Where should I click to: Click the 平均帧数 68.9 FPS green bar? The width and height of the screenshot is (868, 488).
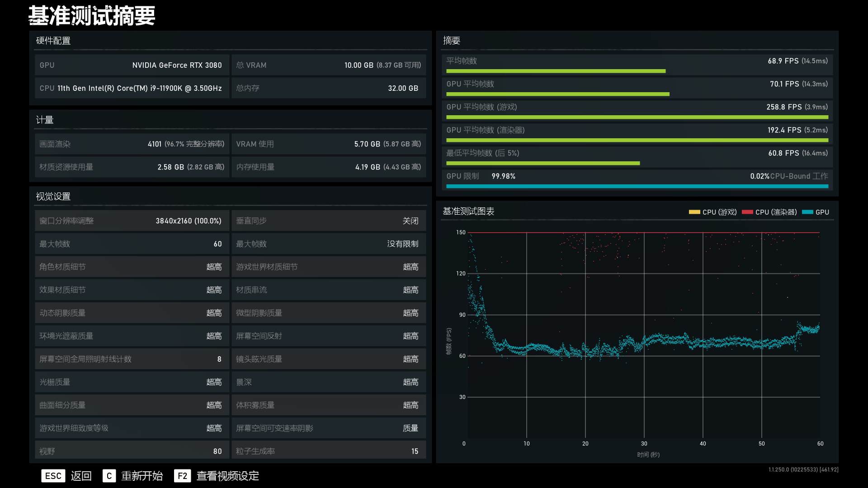coord(555,71)
